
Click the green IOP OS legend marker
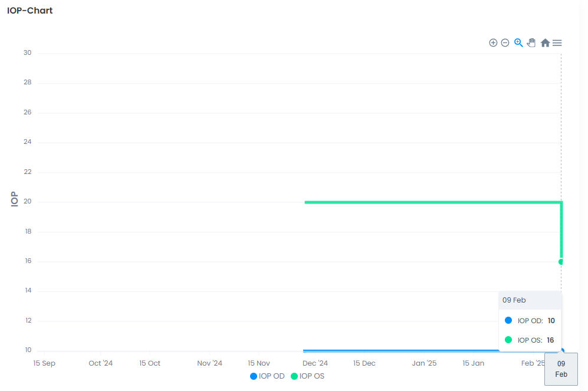[294, 376]
